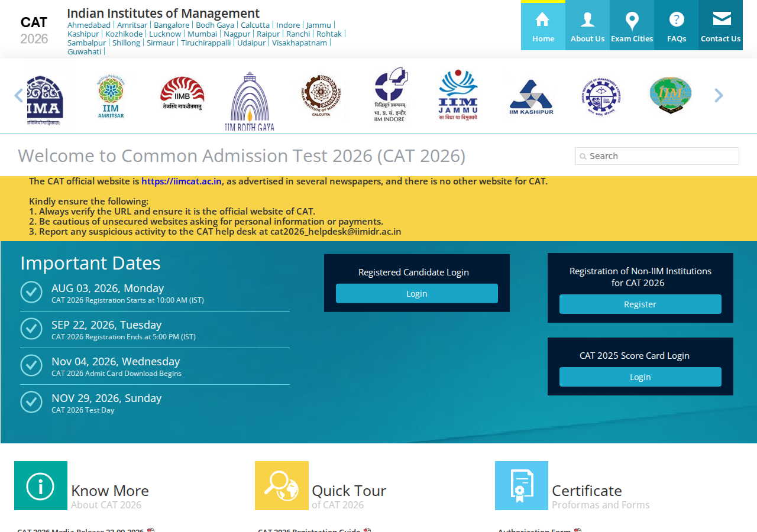The height and width of the screenshot is (532, 757).
Task: Open the Kashipur institute link
Action: [x=83, y=34]
